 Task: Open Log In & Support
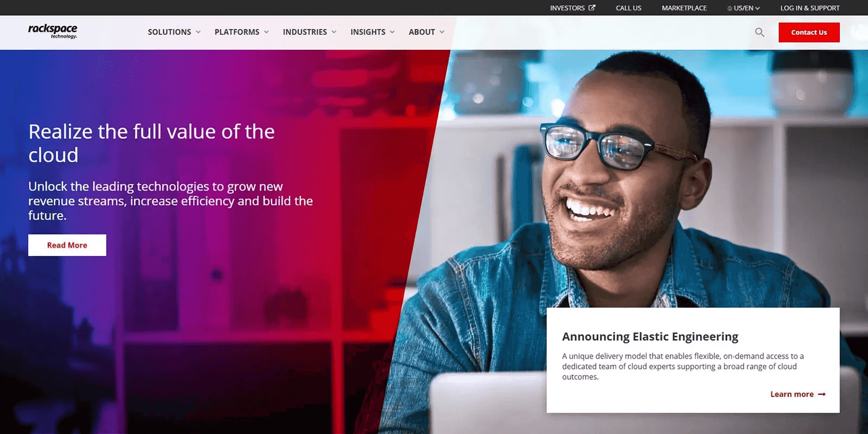[x=810, y=8]
